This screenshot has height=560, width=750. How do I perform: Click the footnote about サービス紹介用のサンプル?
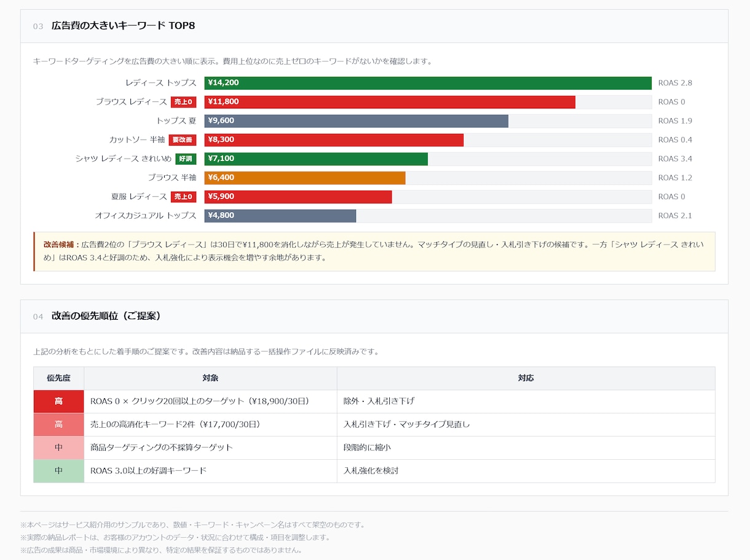click(x=193, y=525)
